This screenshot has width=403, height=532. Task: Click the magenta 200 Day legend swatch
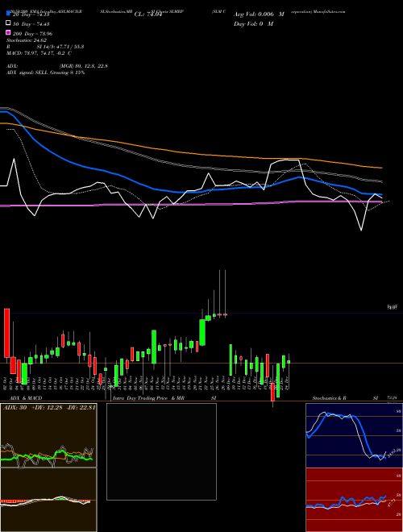tap(8, 33)
